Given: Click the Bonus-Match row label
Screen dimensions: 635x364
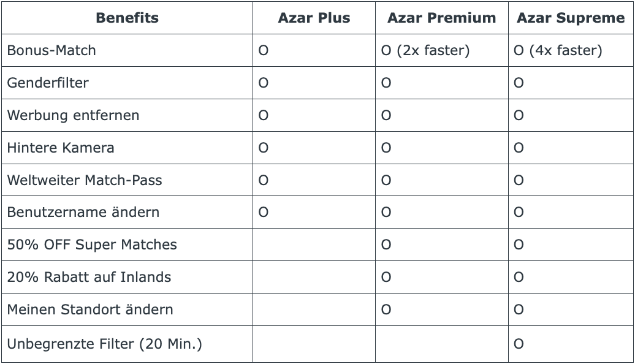Looking at the screenshot, I should [x=51, y=50].
